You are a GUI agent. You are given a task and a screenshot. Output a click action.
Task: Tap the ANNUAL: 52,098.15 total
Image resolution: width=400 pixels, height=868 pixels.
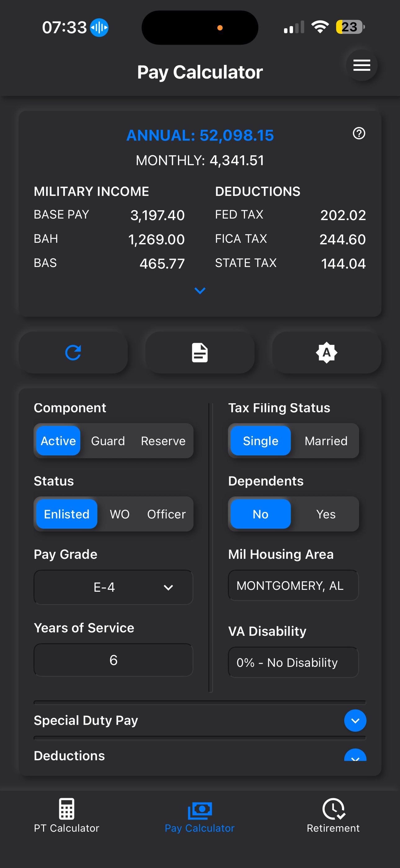[200, 135]
